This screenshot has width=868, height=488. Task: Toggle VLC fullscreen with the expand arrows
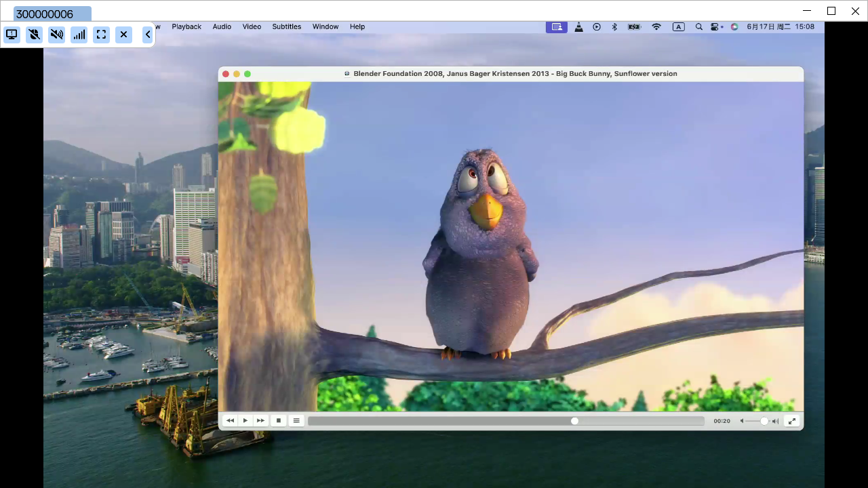pyautogui.click(x=791, y=421)
